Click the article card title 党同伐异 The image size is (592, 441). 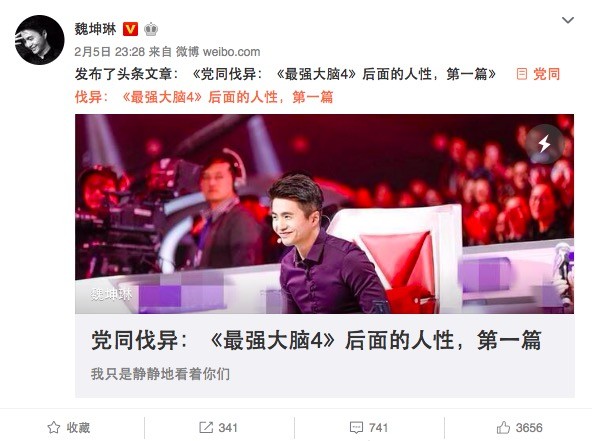tap(316, 340)
